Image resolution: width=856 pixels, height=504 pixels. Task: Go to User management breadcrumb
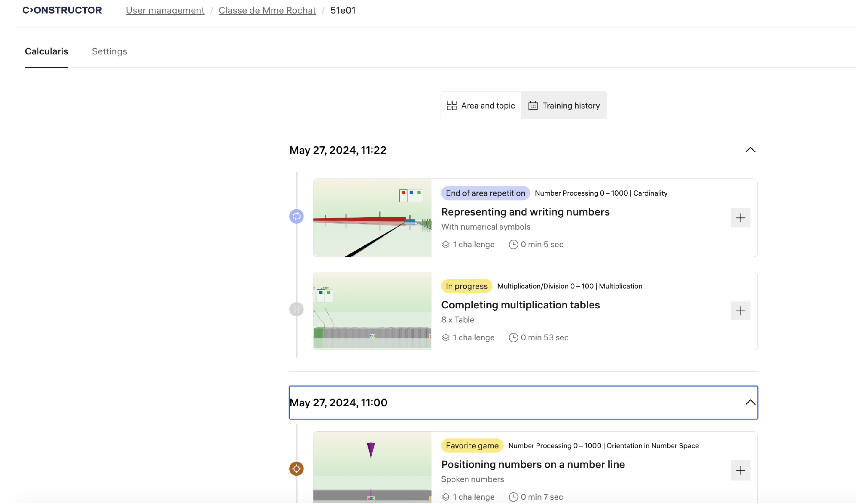pos(165,10)
